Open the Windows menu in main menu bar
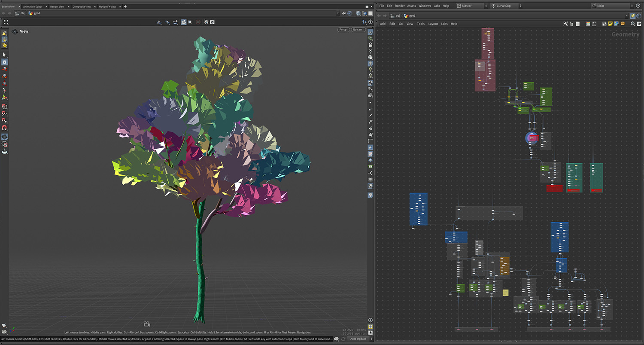Viewport: 644px width, 345px height. coord(424,6)
